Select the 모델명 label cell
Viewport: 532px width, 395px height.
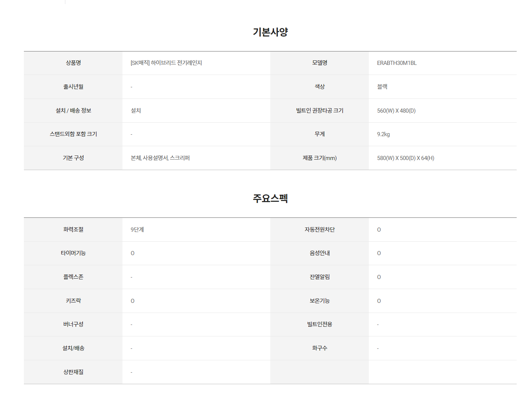(320, 63)
